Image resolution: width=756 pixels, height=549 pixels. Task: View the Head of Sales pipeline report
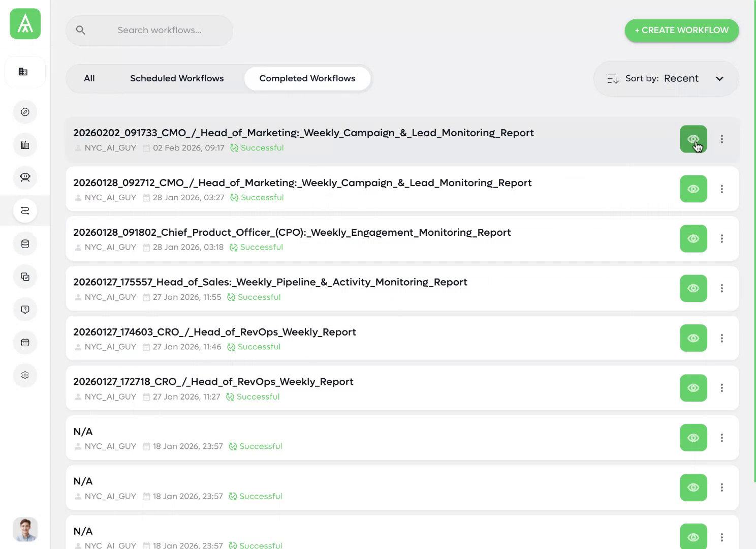click(x=694, y=288)
